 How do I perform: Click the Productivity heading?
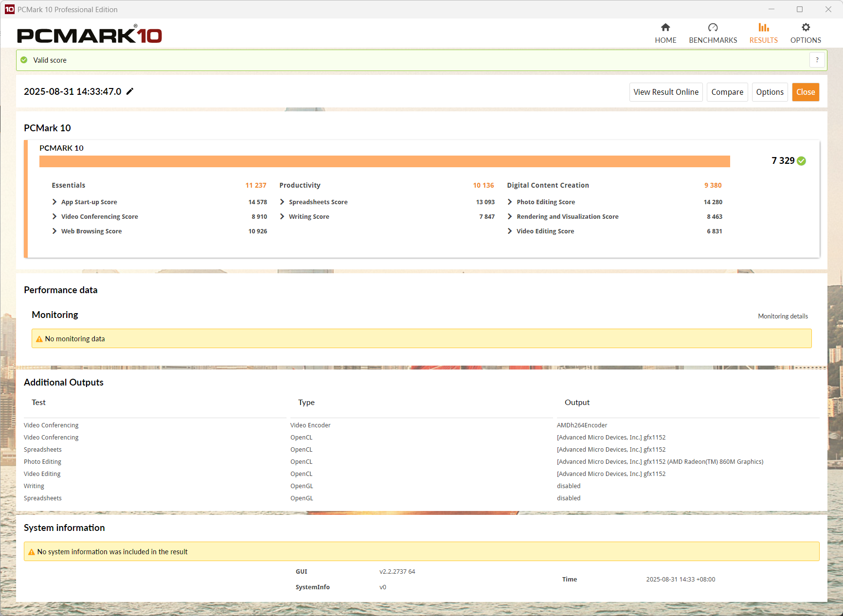(x=300, y=185)
